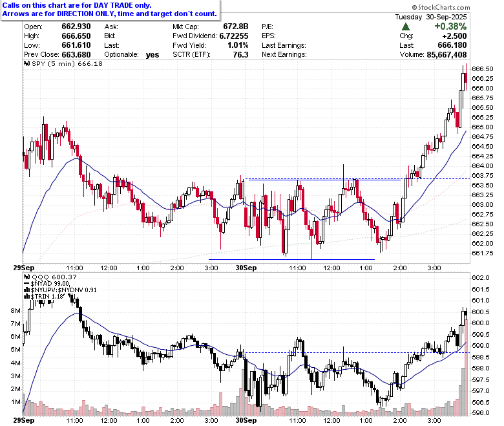Click the 'Next Earnings:' label

(284, 55)
